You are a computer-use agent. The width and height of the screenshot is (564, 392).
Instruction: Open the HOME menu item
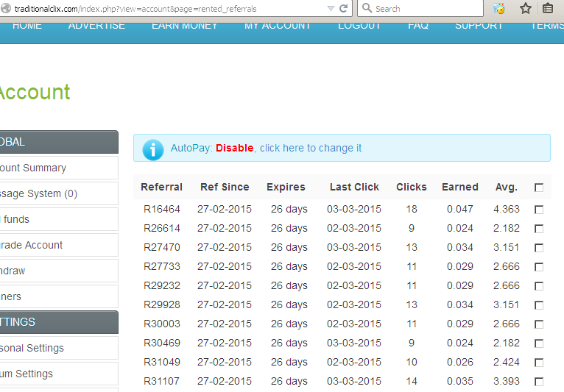pos(27,26)
